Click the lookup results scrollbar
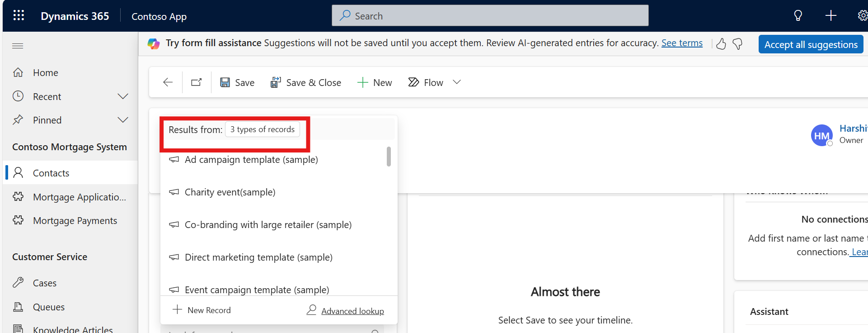The width and height of the screenshot is (868, 333). point(389,157)
